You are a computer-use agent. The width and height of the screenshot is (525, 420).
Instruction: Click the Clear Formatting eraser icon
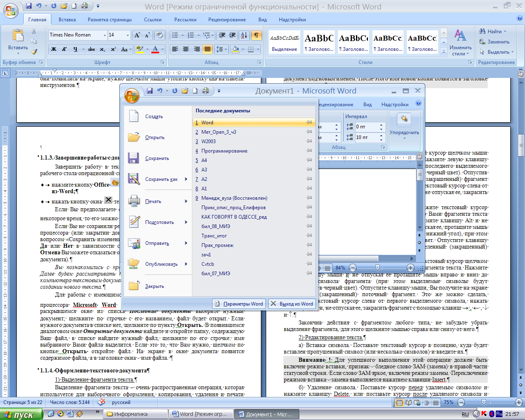tap(160, 35)
